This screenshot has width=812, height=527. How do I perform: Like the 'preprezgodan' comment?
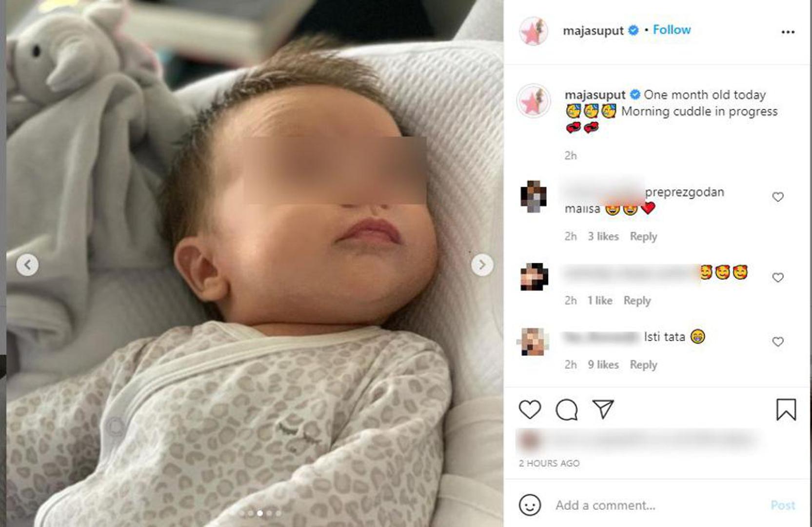[x=777, y=197]
